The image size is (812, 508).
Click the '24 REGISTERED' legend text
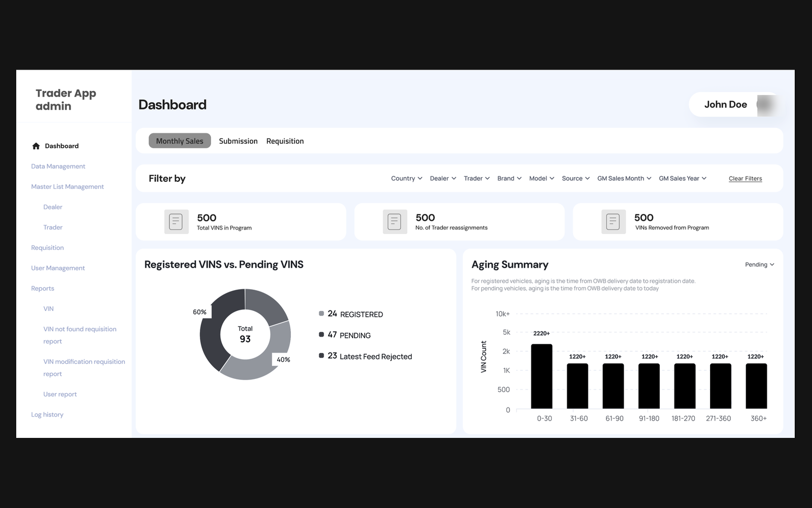click(x=355, y=314)
